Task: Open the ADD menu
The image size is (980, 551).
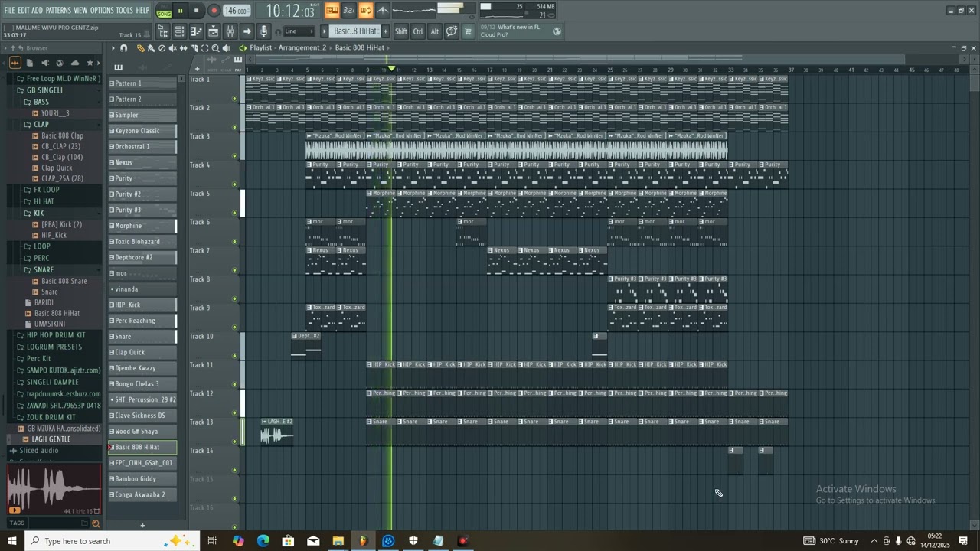Action: (x=37, y=11)
